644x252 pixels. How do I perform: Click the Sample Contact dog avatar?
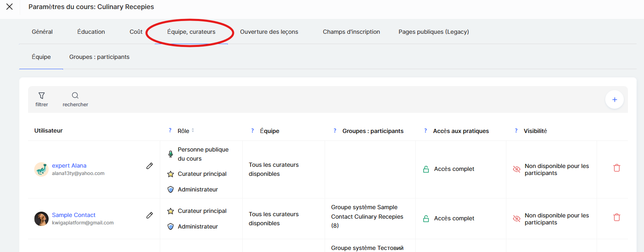(41, 219)
